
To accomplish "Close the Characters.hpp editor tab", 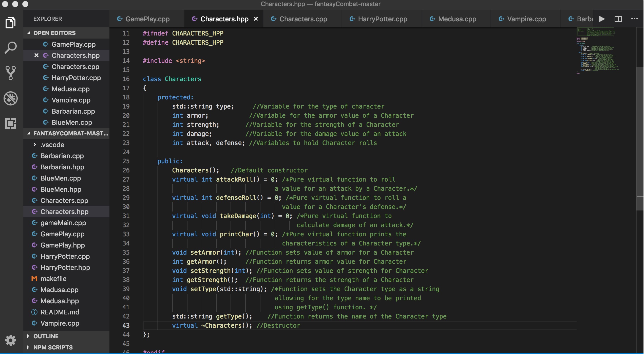I will coord(256,19).
